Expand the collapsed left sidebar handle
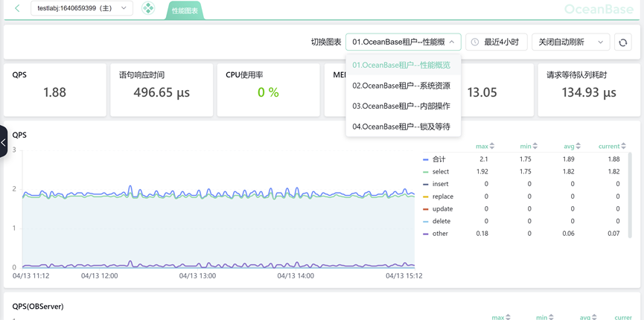The image size is (644, 320). pyautogui.click(x=4, y=141)
